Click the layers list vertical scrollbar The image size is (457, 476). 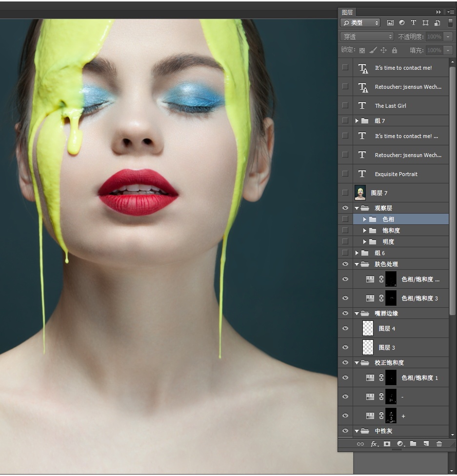(452, 191)
